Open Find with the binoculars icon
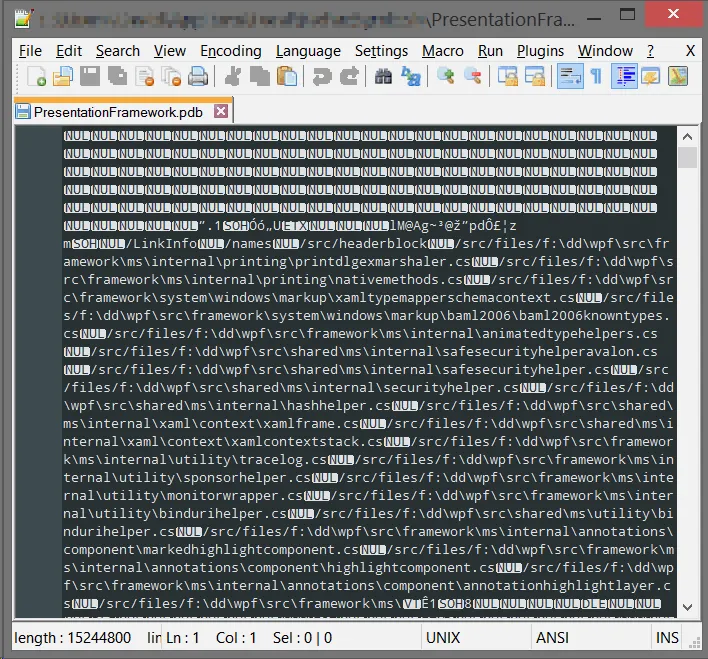Screen dimensions: 708x659 [x=383, y=76]
